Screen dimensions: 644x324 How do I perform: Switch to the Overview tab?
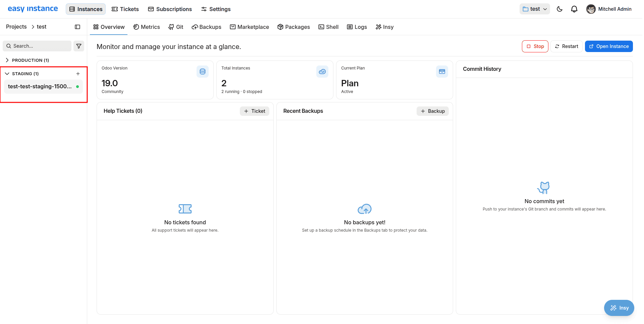(x=109, y=27)
